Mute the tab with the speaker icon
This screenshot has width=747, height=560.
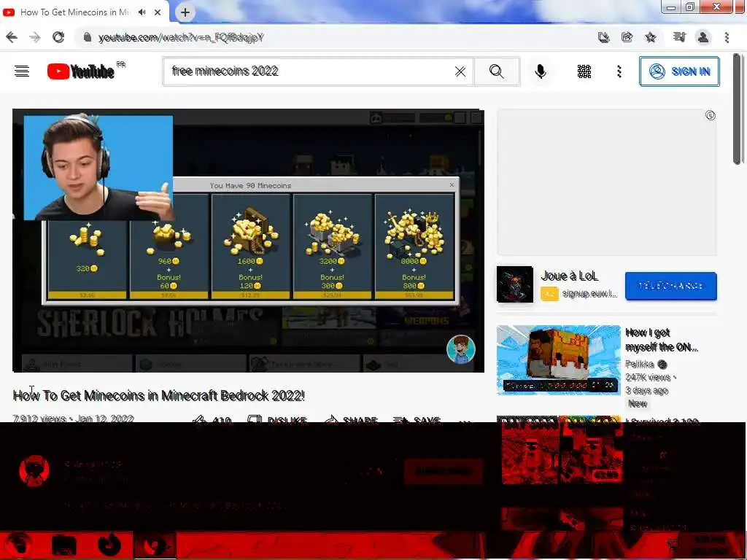[142, 12]
